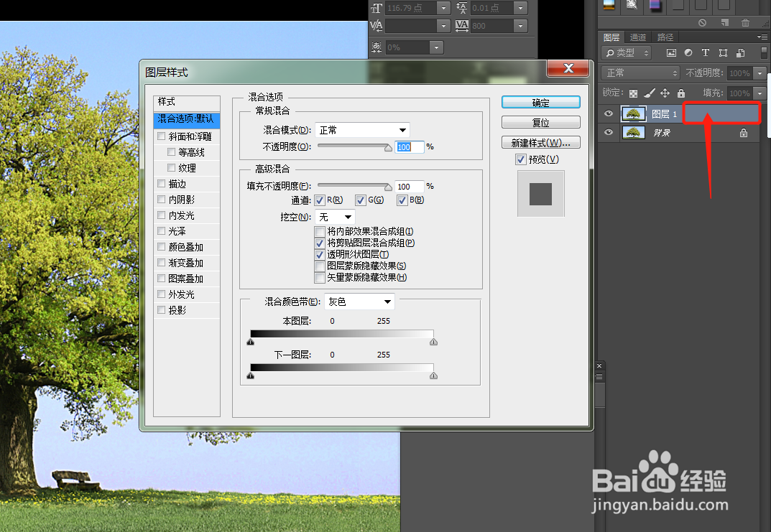The image size is (771, 532).
Task: Filter for pixel layers in Layers panel
Action: (672, 52)
